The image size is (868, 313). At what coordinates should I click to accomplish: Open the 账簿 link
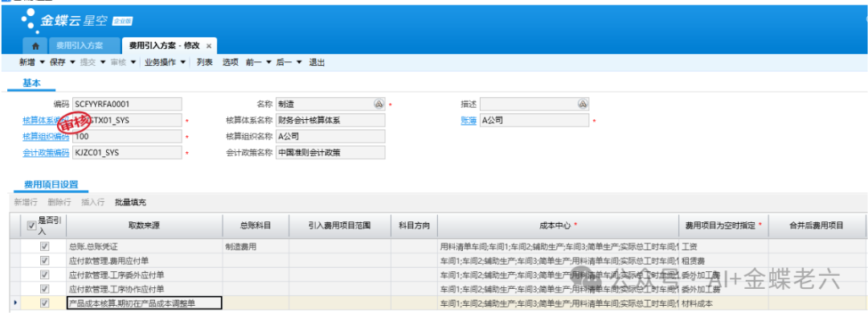pyautogui.click(x=469, y=120)
